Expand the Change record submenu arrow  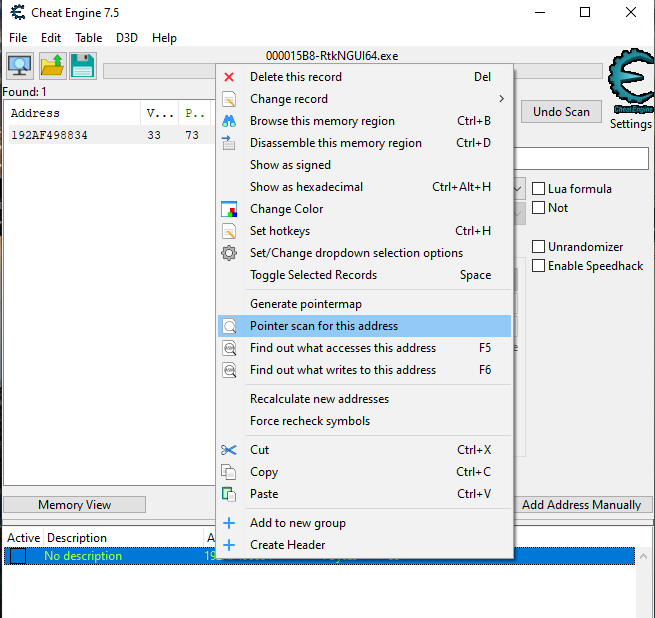[x=501, y=99]
